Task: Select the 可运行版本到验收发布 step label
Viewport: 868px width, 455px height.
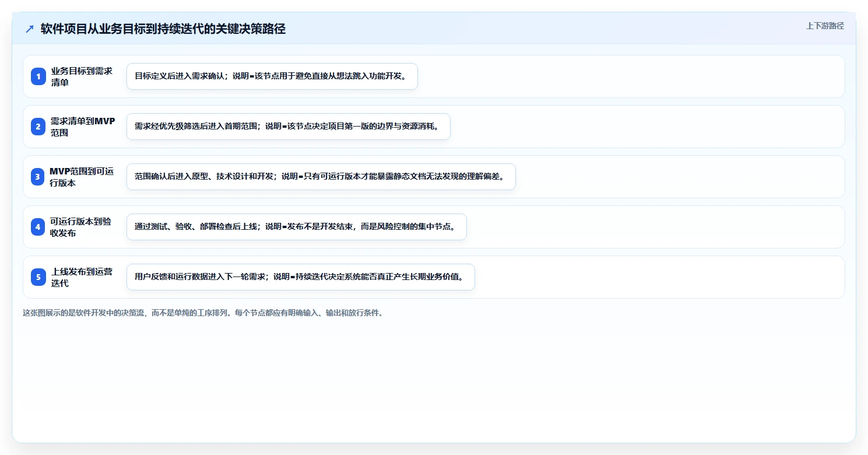Action: click(x=80, y=227)
